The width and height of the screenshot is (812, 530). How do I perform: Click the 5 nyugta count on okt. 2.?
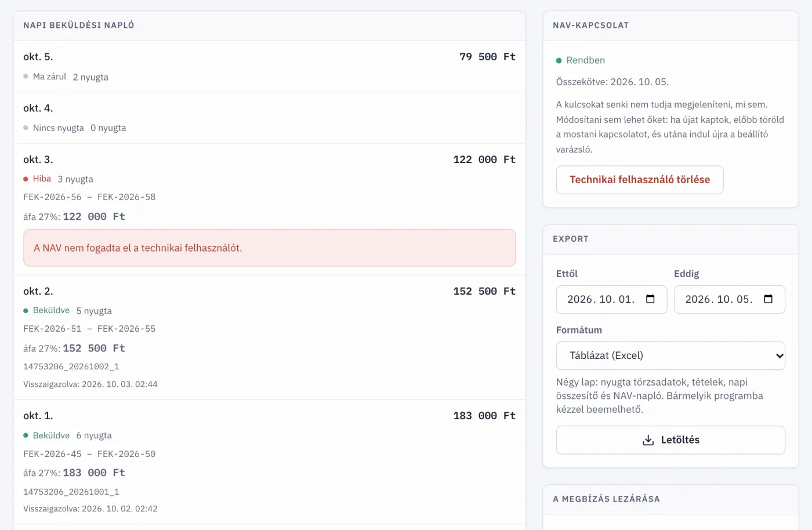tap(94, 311)
